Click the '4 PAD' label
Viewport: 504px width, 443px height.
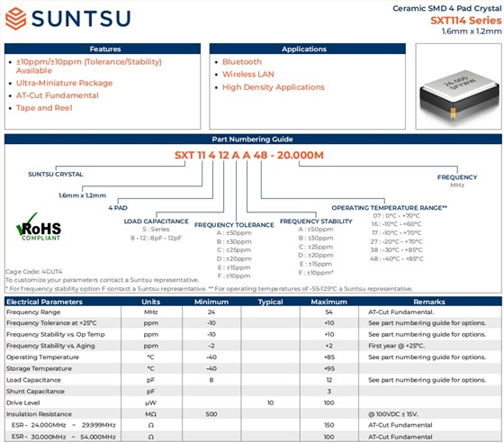coord(118,208)
